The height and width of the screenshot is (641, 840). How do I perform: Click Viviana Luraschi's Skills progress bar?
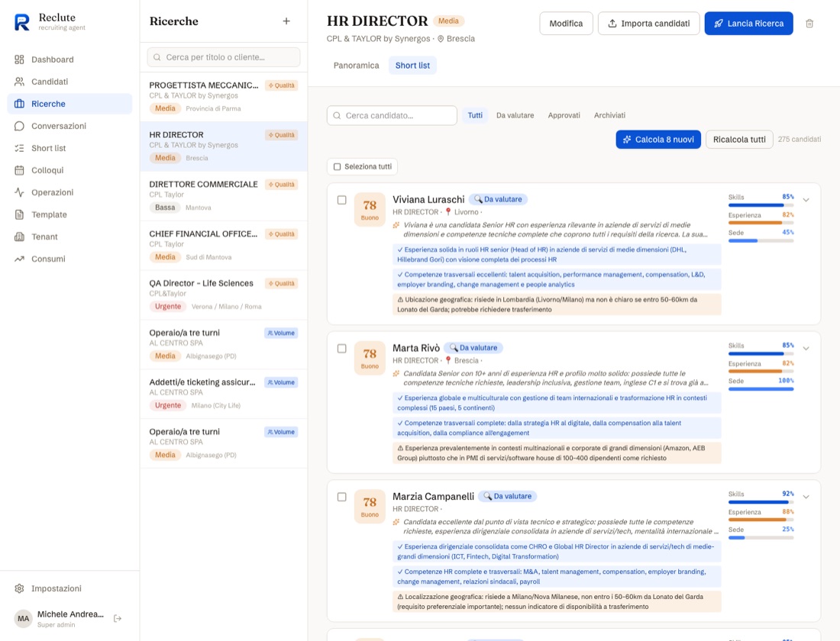pos(761,205)
